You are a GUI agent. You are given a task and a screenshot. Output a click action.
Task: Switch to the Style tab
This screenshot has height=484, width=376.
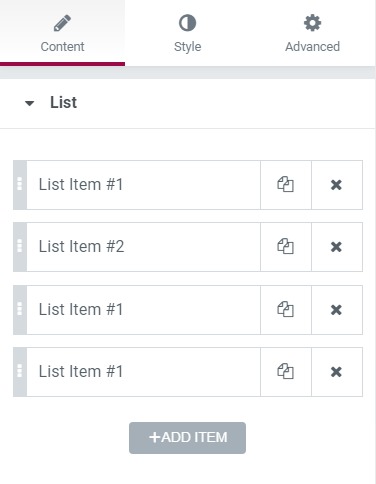coord(187,33)
